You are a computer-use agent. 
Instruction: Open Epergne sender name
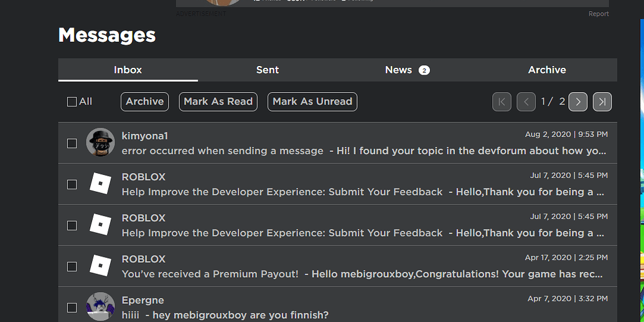(x=142, y=300)
